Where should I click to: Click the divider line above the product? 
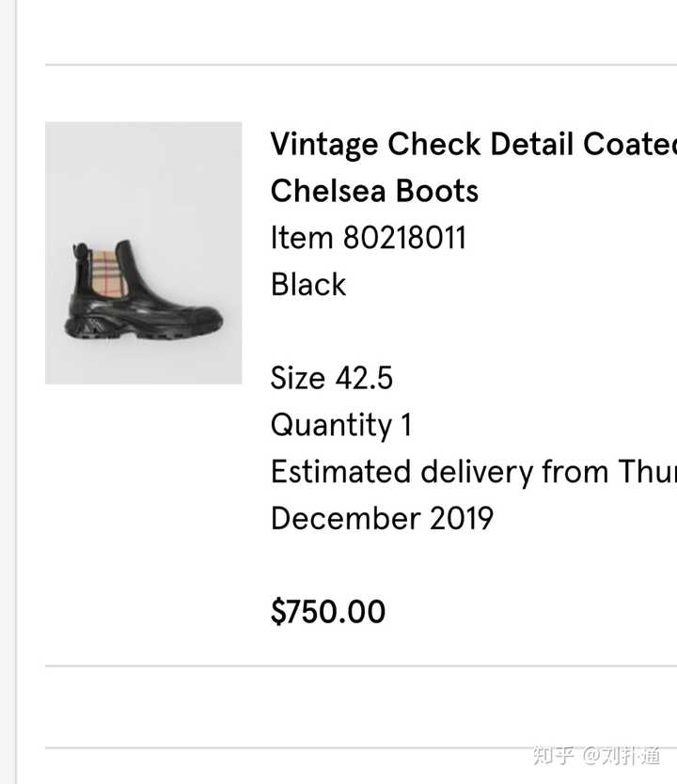361,65
